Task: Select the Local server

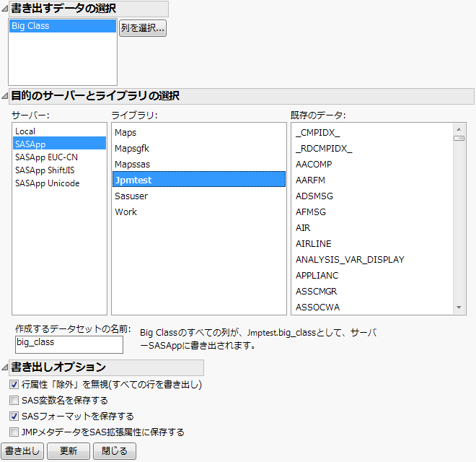Action: (25, 131)
